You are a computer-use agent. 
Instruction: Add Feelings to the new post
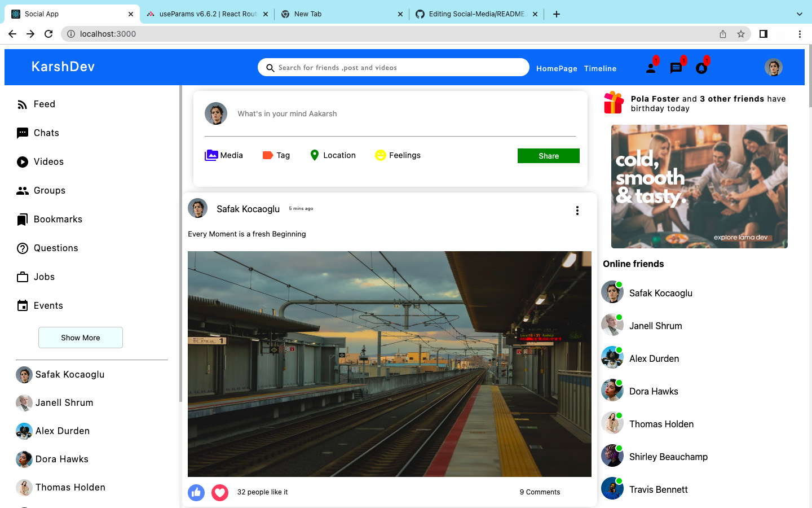point(398,155)
